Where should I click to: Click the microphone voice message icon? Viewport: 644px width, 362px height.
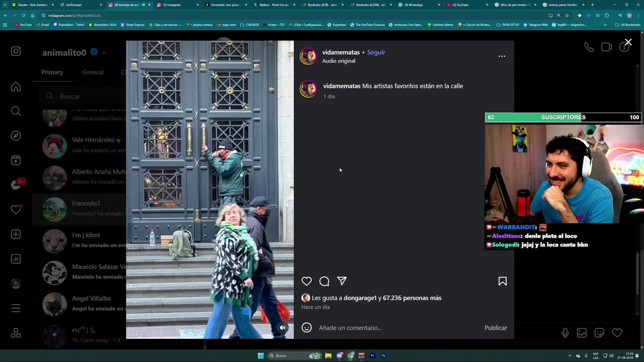click(565, 333)
